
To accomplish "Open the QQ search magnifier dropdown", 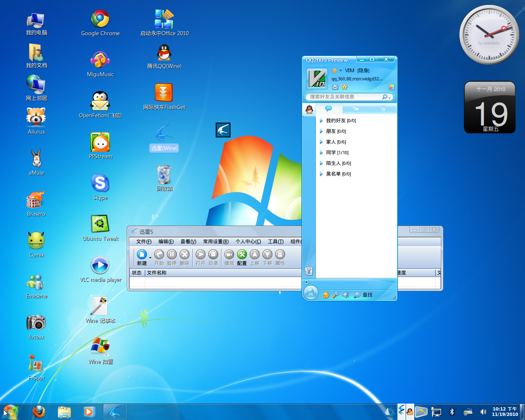I will pos(386,97).
